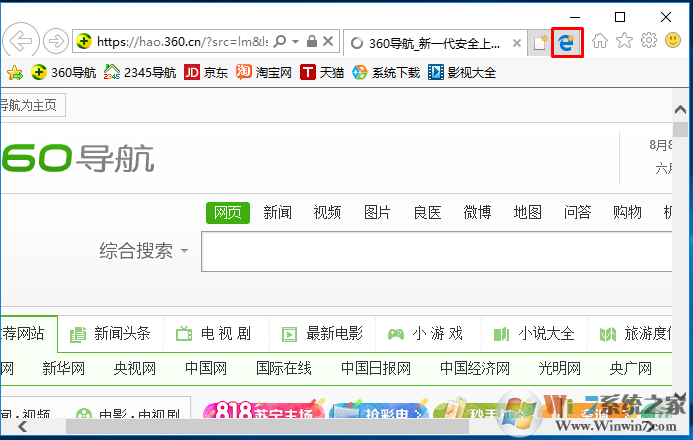Open the 中国日报网 link
Viewport: 693px width, 440px height.
point(376,368)
